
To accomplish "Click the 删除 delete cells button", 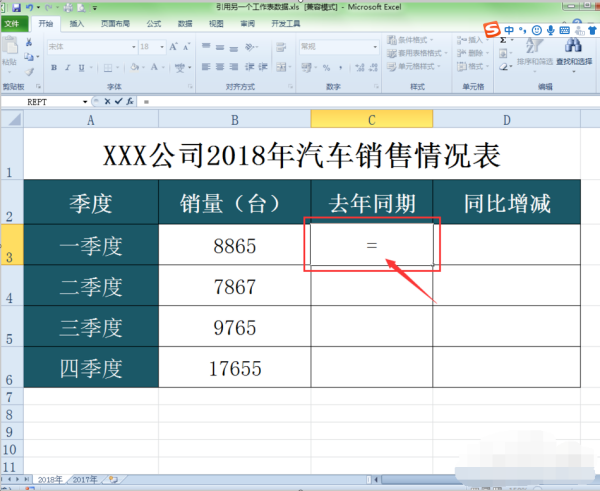I will 473,53.
